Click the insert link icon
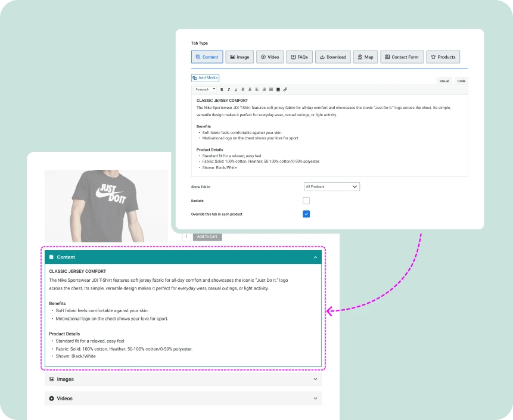 click(x=285, y=89)
